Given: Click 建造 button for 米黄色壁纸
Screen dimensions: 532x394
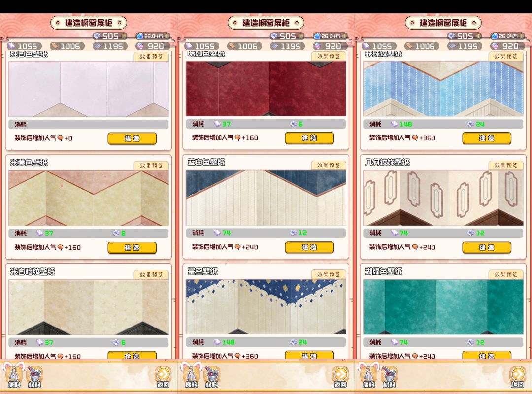Looking at the screenshot, I should [132, 247].
